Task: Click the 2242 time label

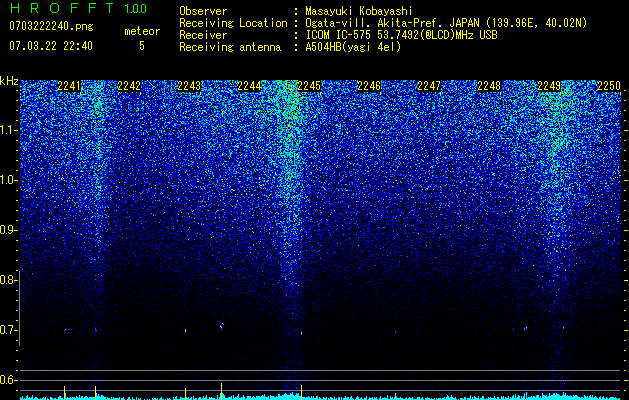Action: pyautogui.click(x=129, y=86)
